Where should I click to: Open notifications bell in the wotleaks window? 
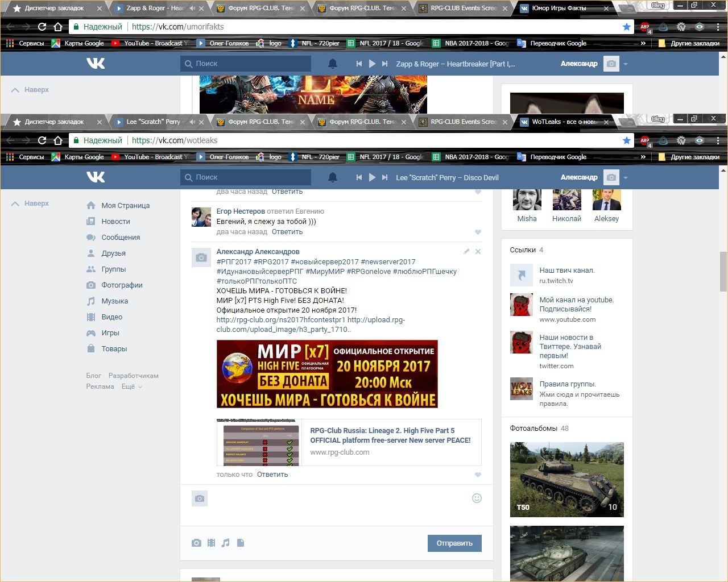(333, 177)
